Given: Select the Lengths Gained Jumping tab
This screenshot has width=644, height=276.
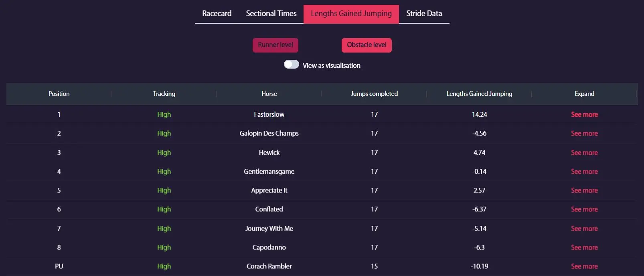Looking at the screenshot, I should click(351, 14).
